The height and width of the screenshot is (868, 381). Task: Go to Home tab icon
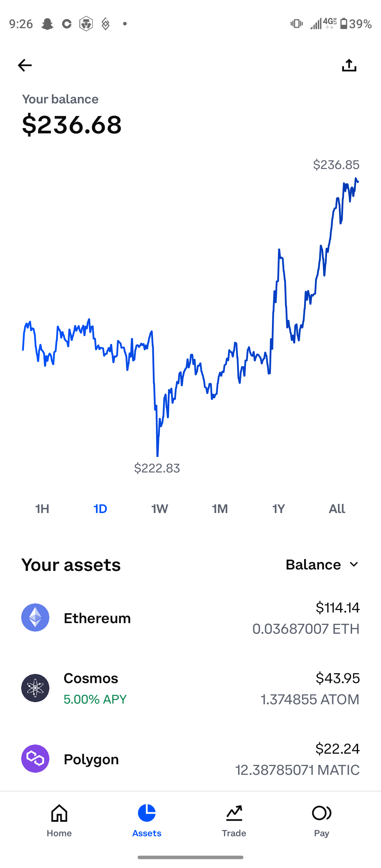pos(59,813)
